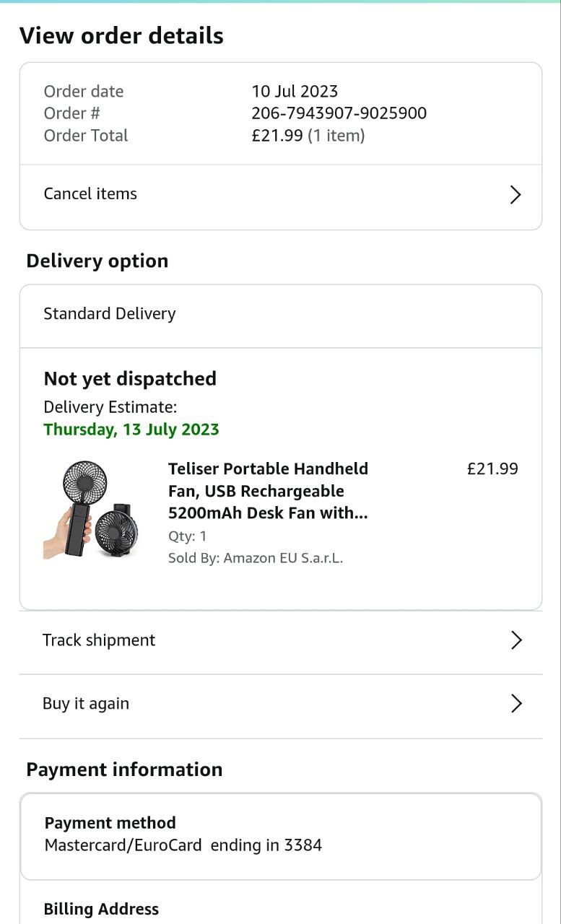Image resolution: width=561 pixels, height=924 pixels.
Task: Tap the Qty: 1 quantity text
Action: pos(188,536)
